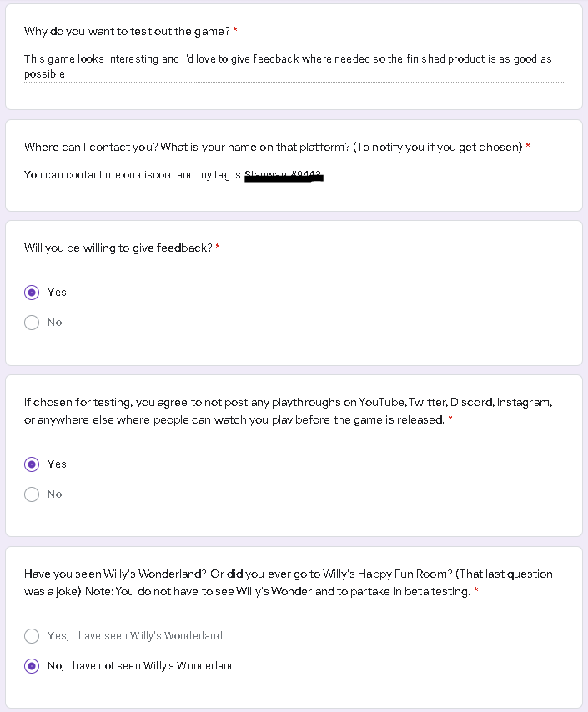Click the required asterisk after the contact question

(528, 146)
